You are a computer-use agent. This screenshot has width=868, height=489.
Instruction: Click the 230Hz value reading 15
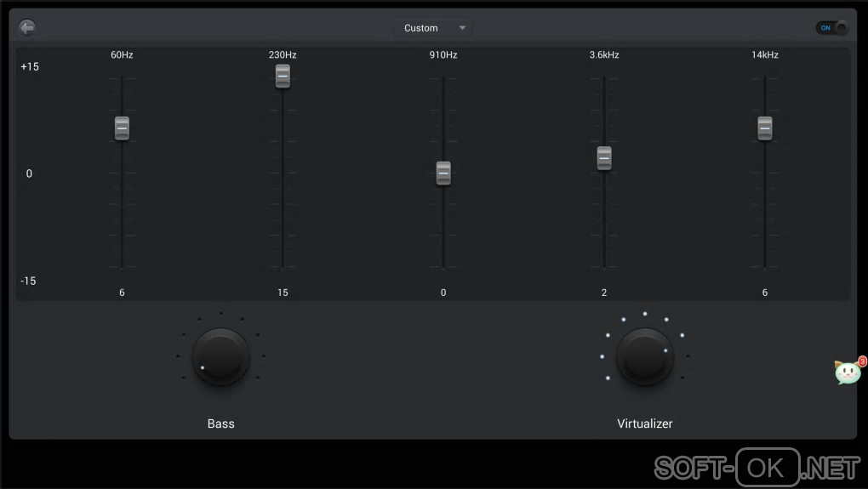[x=283, y=293]
